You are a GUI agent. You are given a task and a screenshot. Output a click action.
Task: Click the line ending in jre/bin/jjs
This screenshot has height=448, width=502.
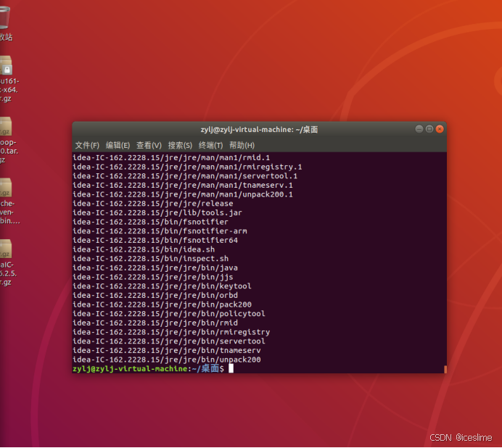[153, 277]
